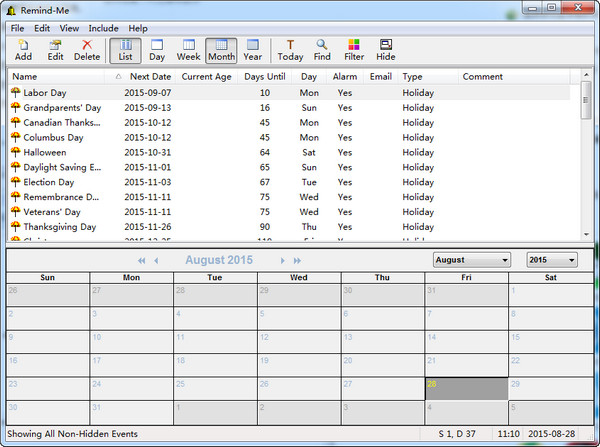Click the Email column header
Image resolution: width=600 pixels, height=447 pixels.
(381, 77)
